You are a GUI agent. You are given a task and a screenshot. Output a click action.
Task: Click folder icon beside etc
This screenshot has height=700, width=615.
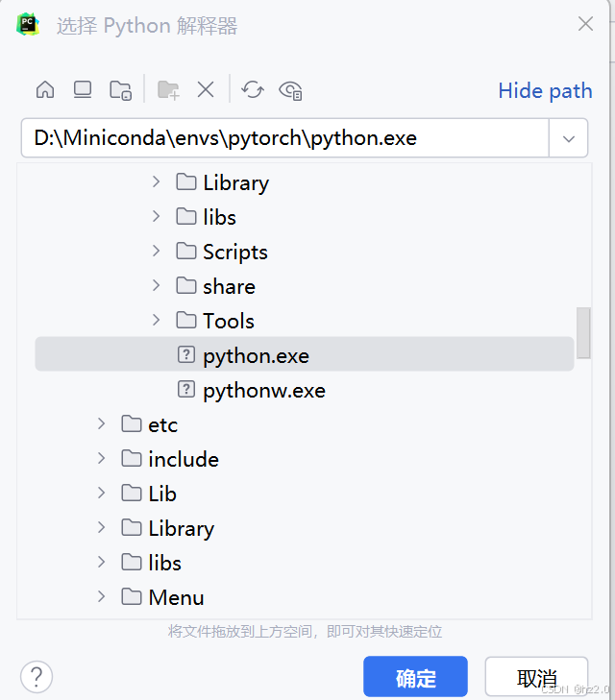(x=132, y=423)
